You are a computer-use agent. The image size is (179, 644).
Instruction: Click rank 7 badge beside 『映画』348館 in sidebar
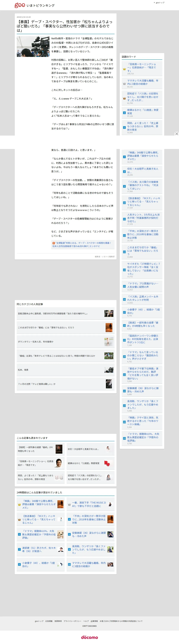[124, 157]
